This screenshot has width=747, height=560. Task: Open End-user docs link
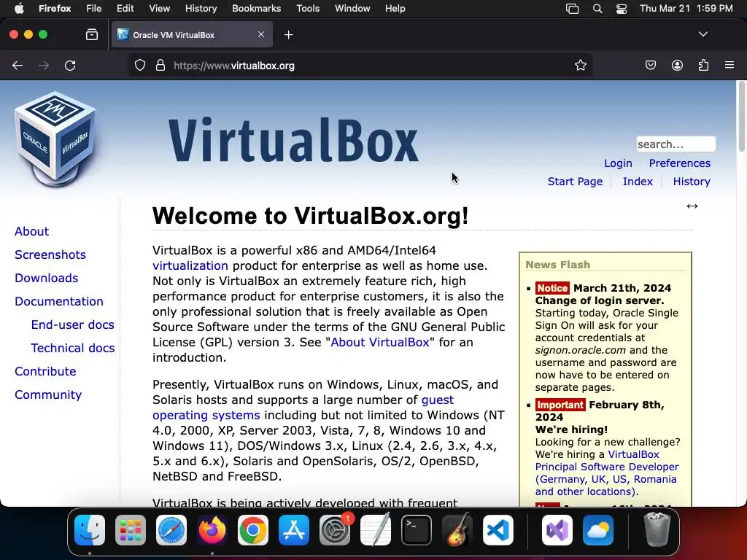[72, 324]
